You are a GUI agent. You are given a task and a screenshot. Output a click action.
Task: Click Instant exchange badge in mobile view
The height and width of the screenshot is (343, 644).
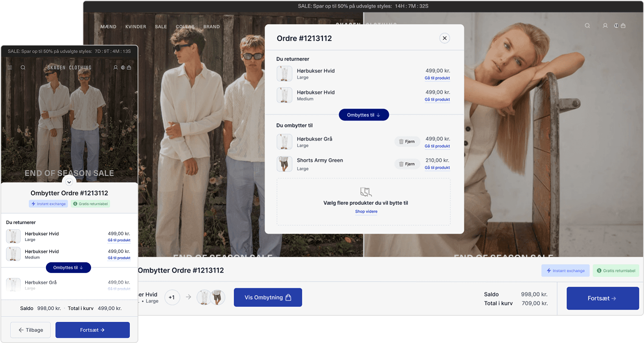point(49,204)
